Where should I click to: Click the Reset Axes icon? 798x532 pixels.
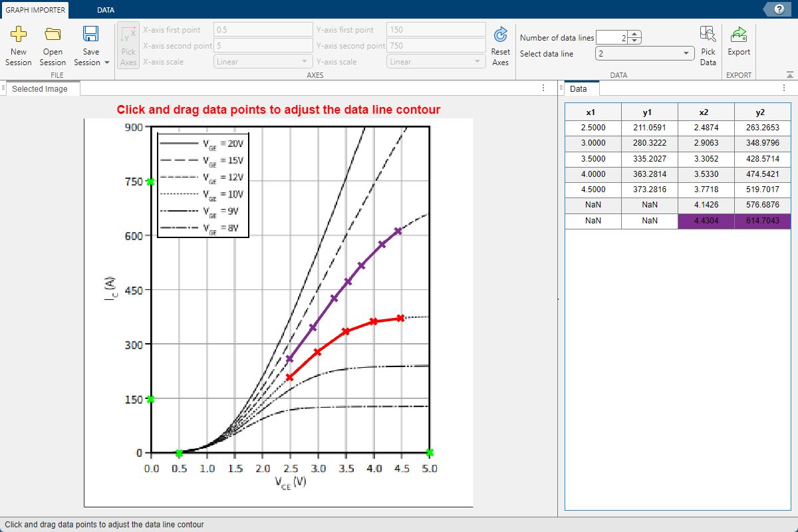tap(500, 35)
